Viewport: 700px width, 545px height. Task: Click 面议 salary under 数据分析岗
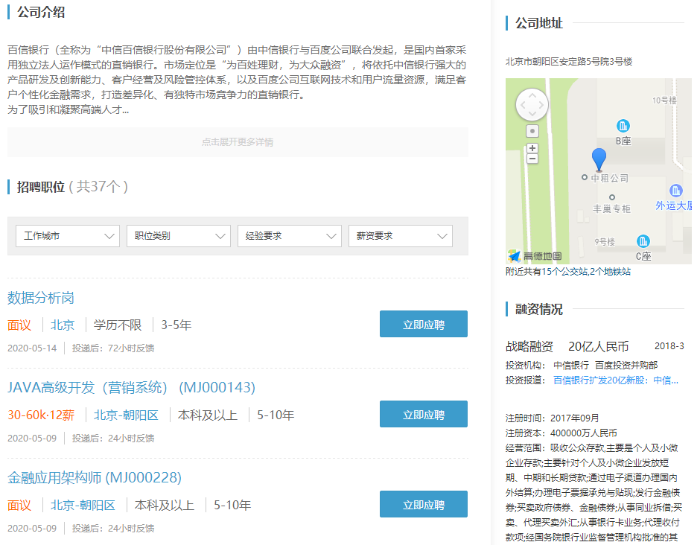[19, 325]
